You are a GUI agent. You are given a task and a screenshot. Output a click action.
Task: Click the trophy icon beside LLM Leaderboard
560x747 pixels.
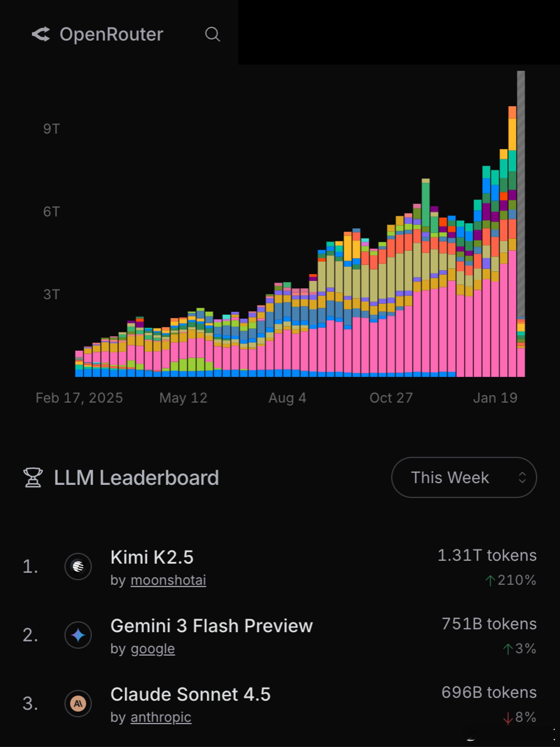tap(33, 478)
